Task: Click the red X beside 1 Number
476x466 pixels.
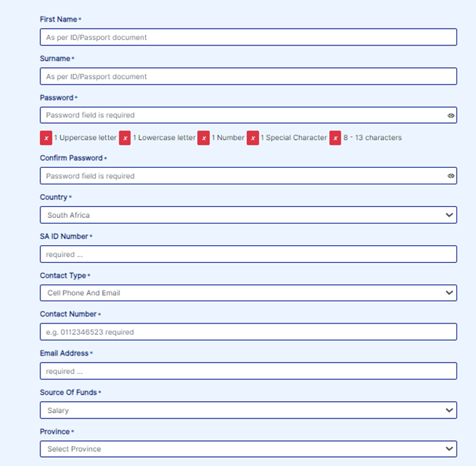Action: (204, 138)
